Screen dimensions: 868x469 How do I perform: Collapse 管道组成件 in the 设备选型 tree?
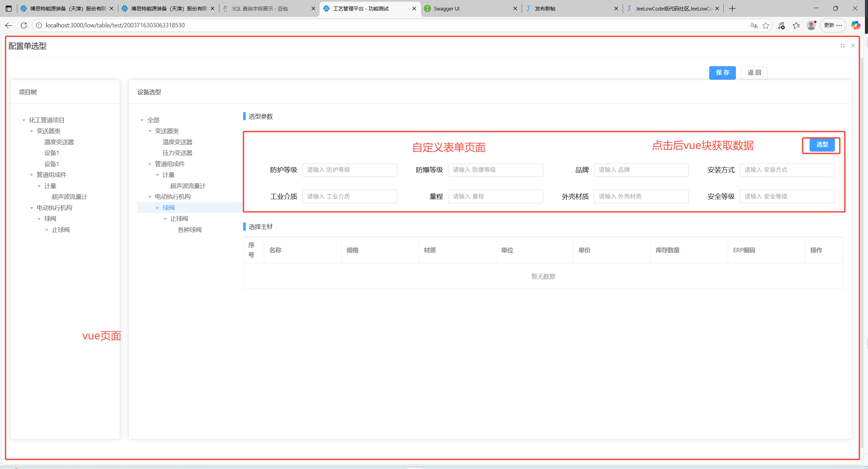pyautogui.click(x=150, y=164)
